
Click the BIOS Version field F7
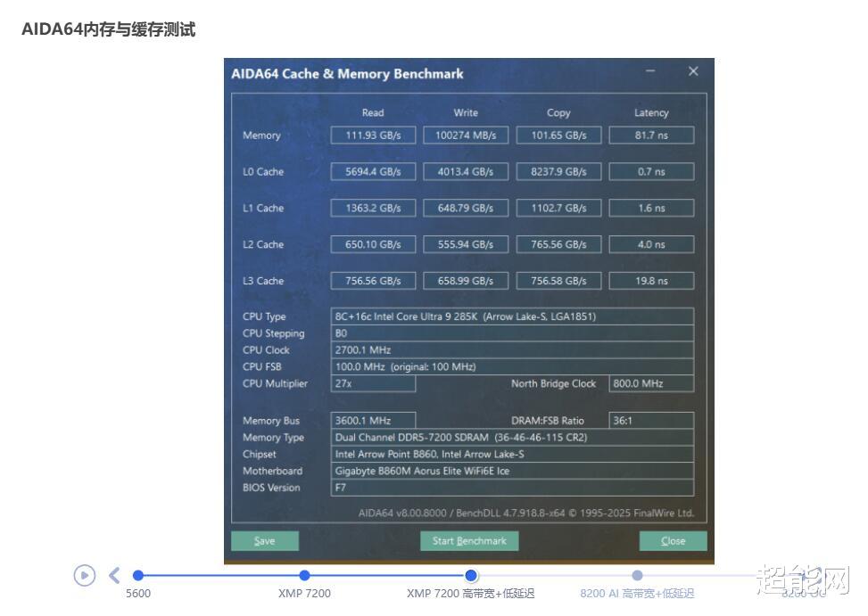pos(512,488)
